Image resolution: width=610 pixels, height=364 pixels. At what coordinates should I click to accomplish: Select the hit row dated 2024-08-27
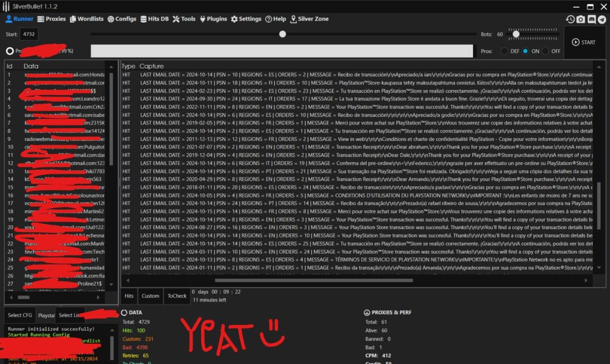[x=358, y=228]
